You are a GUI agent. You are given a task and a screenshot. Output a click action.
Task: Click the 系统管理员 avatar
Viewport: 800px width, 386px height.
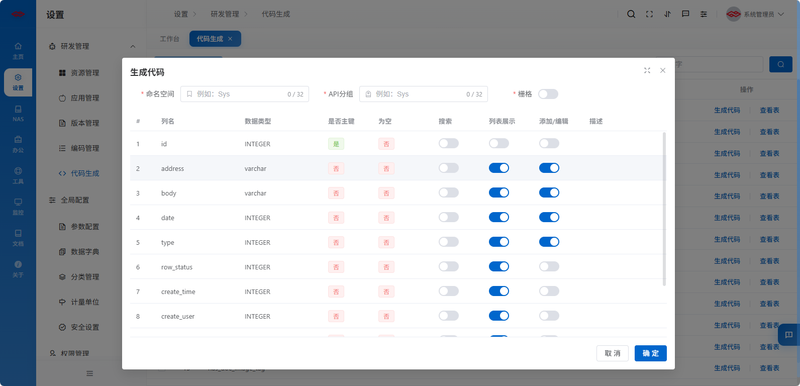tap(734, 14)
